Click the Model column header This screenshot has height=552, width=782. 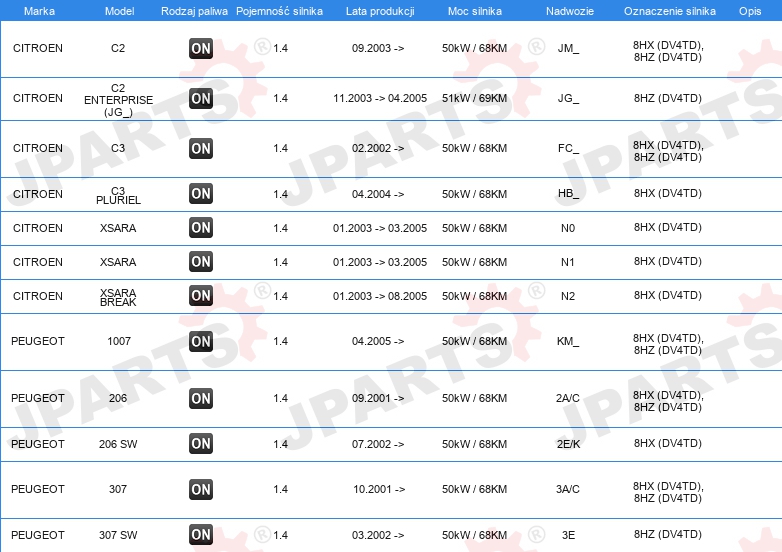(119, 11)
